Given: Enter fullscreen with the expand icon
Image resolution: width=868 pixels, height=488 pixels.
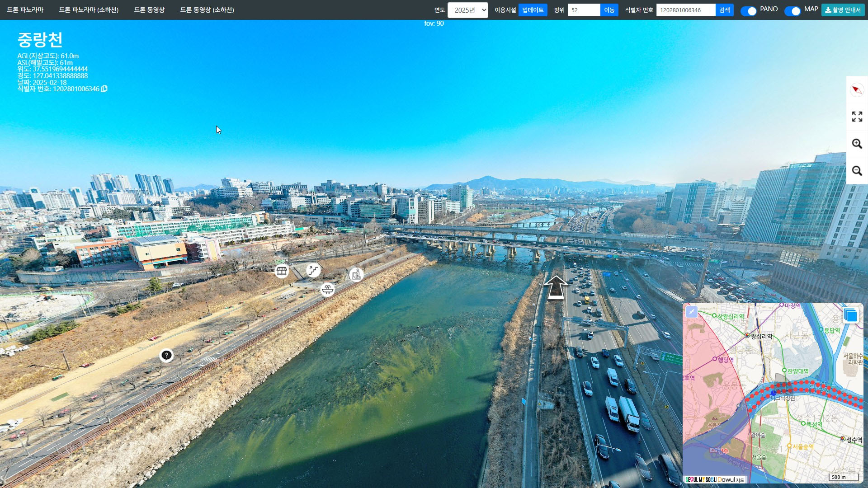Looking at the screenshot, I should tap(857, 117).
